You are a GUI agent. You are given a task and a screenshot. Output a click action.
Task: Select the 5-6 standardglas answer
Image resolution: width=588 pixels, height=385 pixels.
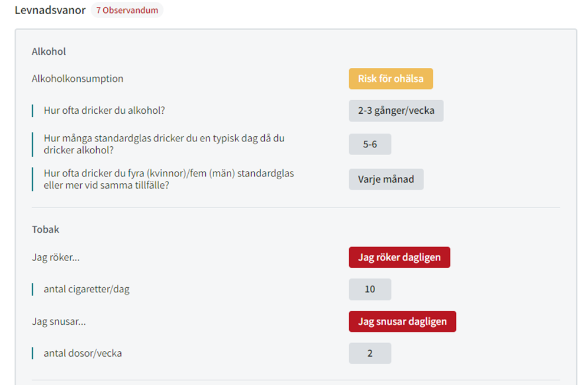click(x=370, y=144)
